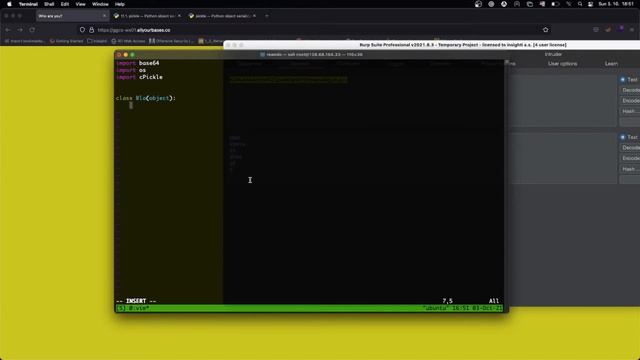
Task: Maximize the terminal window with green button
Action: 132,55
